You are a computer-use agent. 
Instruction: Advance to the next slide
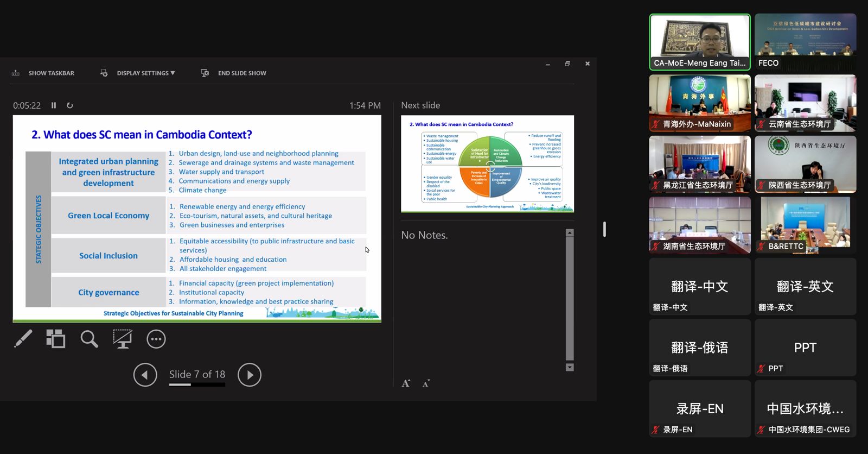[250, 375]
